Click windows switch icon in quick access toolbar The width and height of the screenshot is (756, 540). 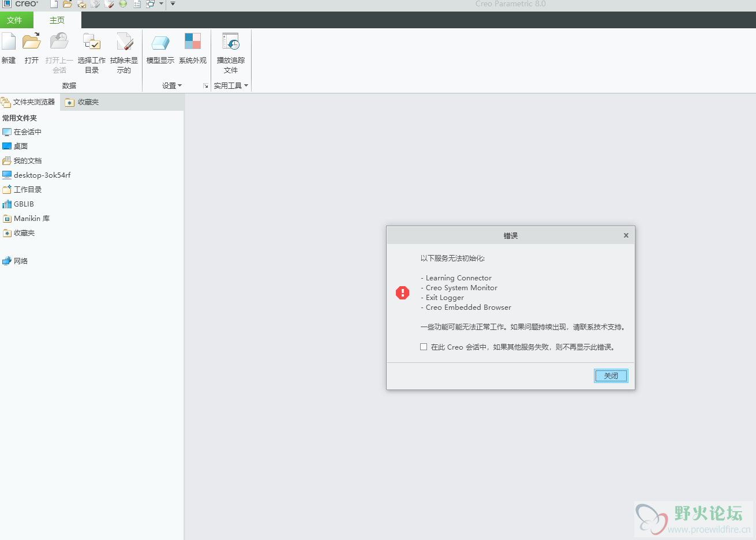[150, 4]
